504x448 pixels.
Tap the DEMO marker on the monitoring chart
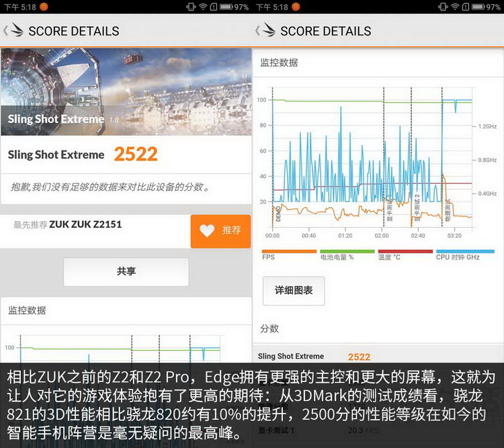[278, 214]
